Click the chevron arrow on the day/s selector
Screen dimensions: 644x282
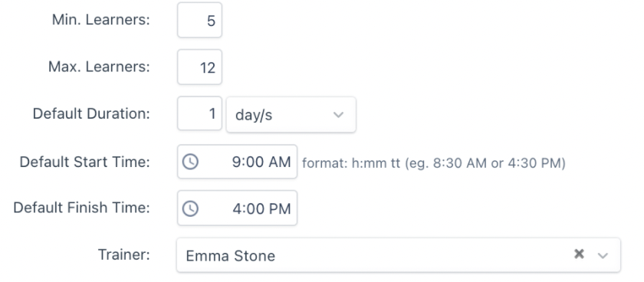click(338, 114)
